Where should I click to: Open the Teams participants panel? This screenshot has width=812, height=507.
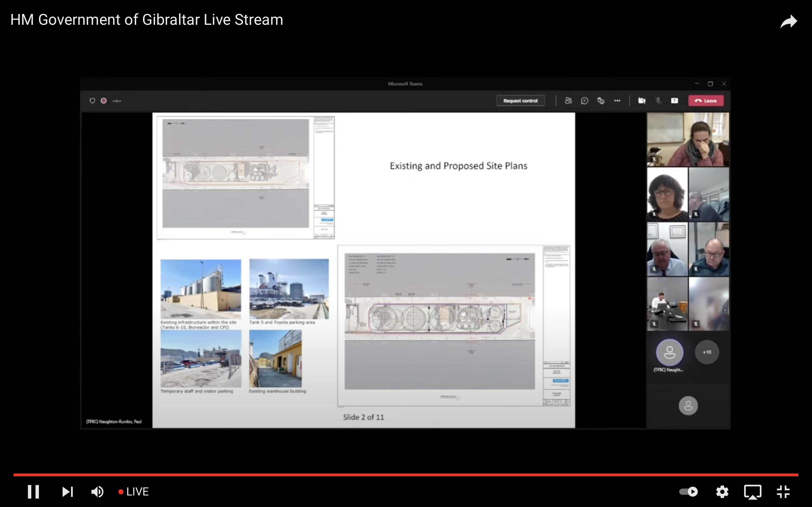(x=568, y=101)
